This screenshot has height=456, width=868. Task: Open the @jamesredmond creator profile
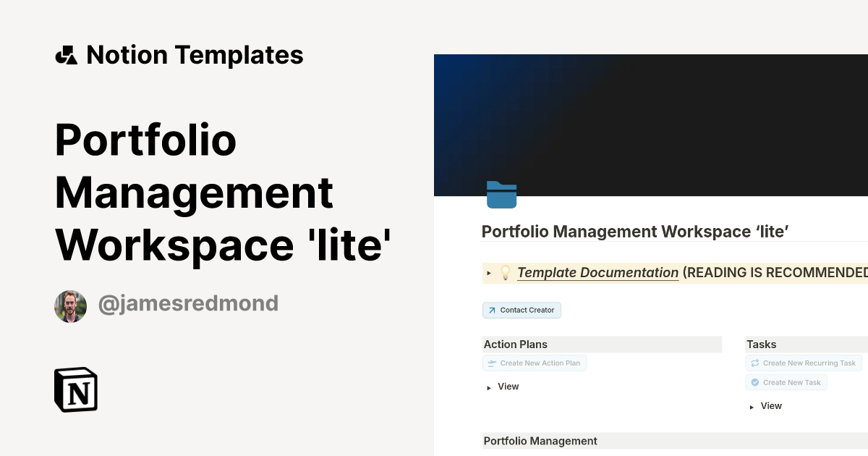pyautogui.click(x=188, y=303)
